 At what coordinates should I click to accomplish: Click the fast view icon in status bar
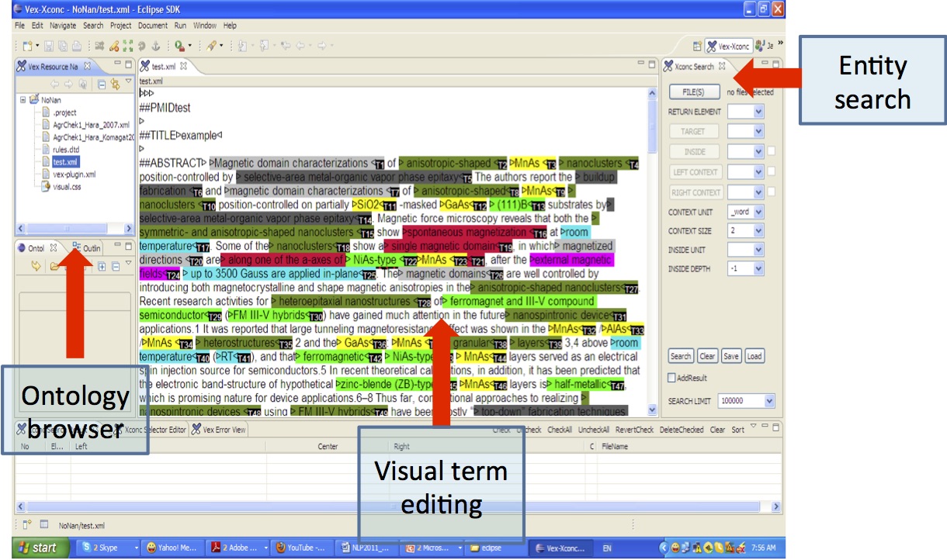pos(26,524)
